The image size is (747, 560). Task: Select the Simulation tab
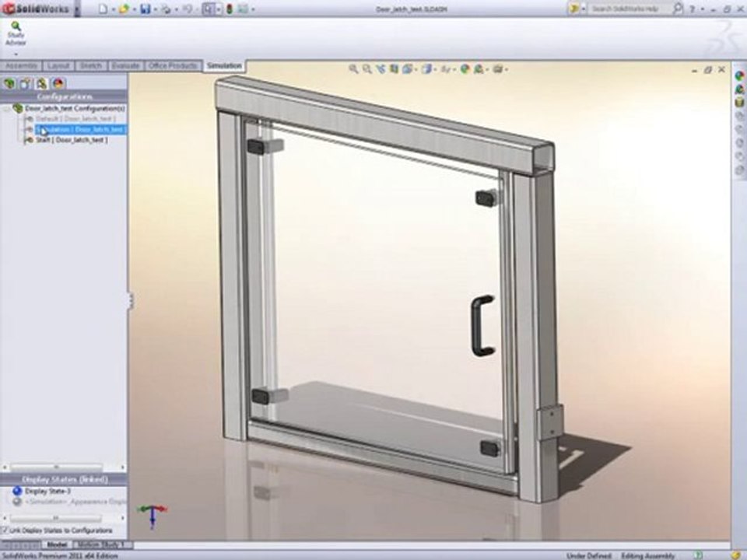pyautogui.click(x=224, y=65)
